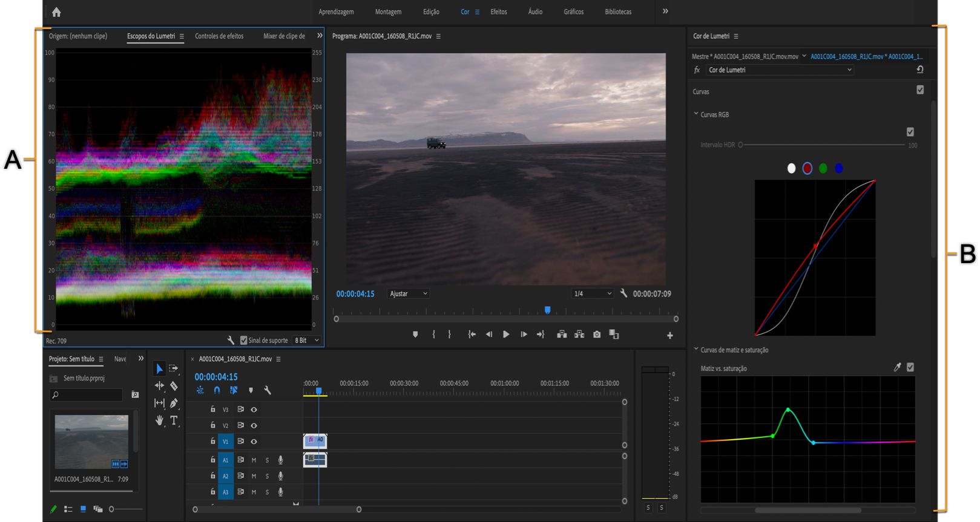
Task: Mute audio track A1
Action: point(254,460)
